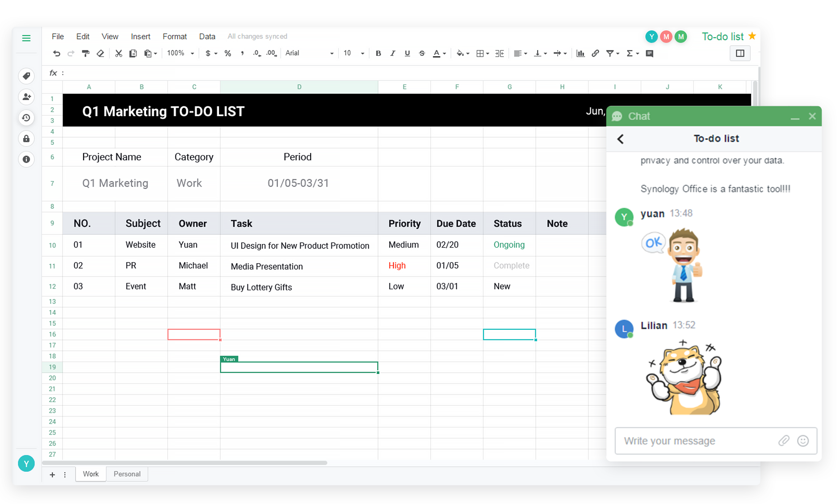Open the emoji picker in chat
This screenshot has width=840, height=504.
(x=803, y=441)
